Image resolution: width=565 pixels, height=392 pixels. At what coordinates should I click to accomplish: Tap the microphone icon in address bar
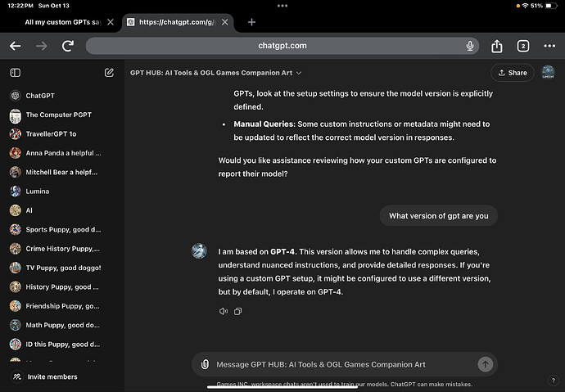point(470,46)
